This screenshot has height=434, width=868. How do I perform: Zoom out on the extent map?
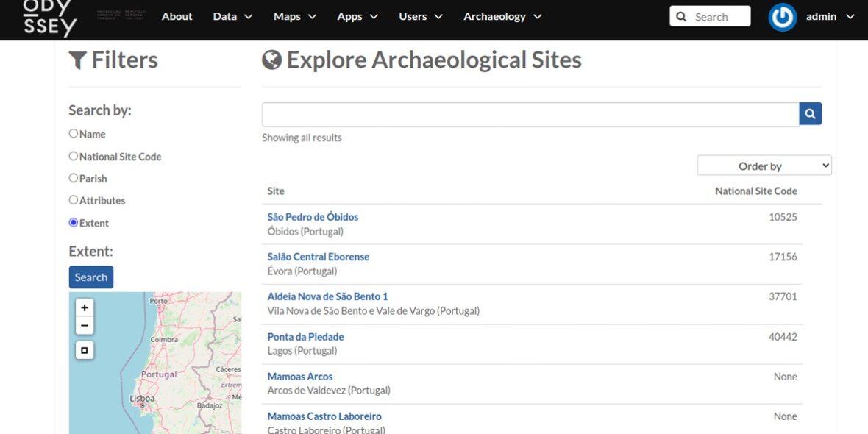[85, 325]
